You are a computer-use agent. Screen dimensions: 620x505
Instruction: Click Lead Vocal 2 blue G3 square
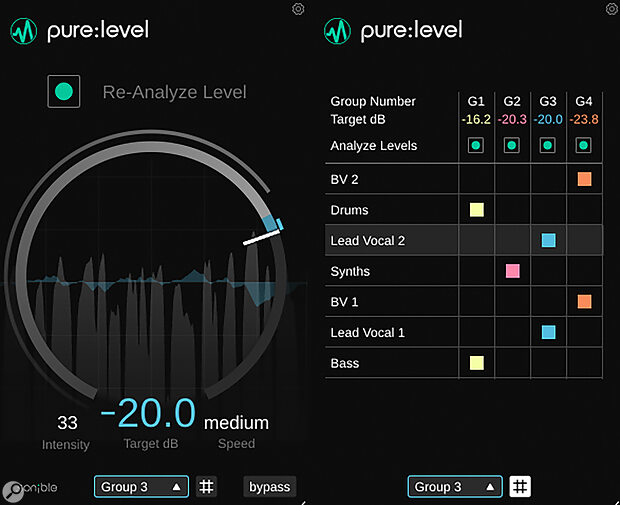coord(549,240)
